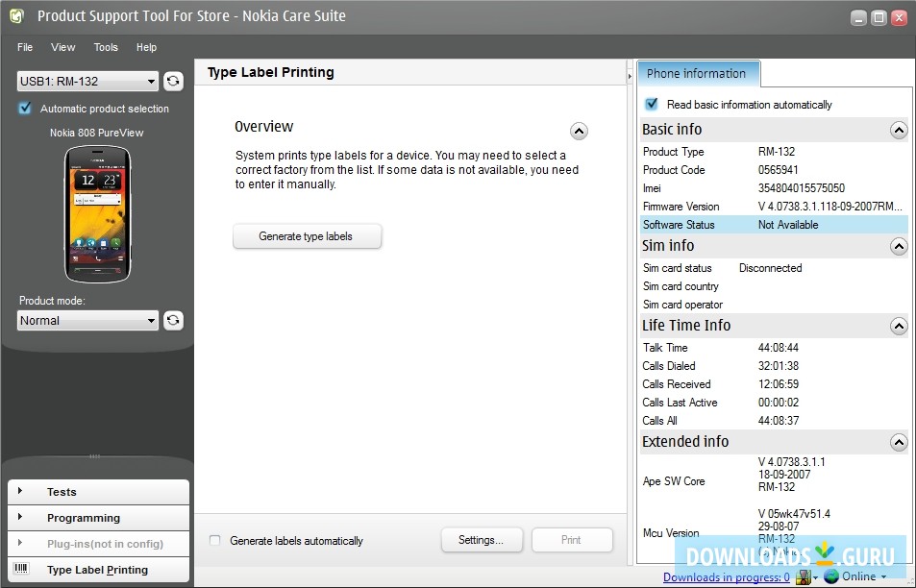The image size is (916, 588).
Task: Open the Tools menu
Action: pos(106,47)
